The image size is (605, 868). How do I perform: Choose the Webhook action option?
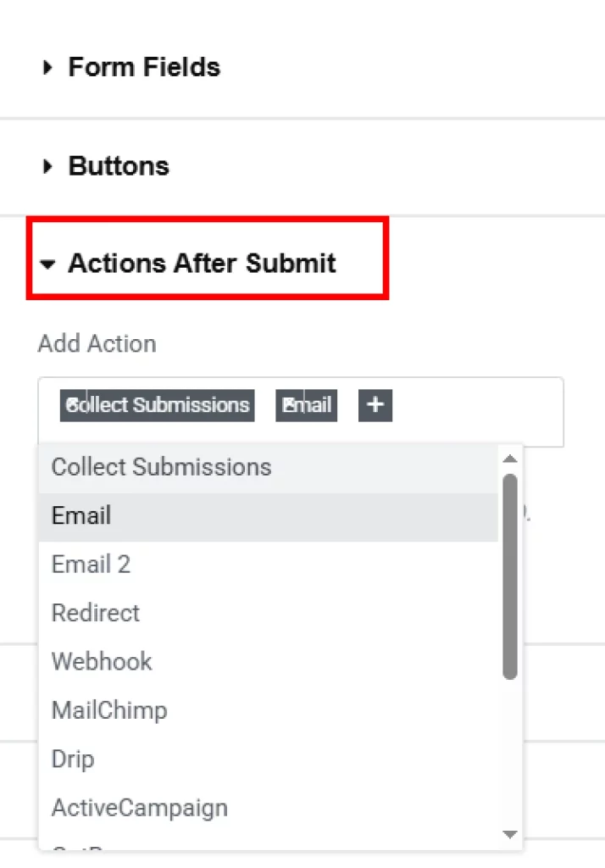tap(101, 661)
